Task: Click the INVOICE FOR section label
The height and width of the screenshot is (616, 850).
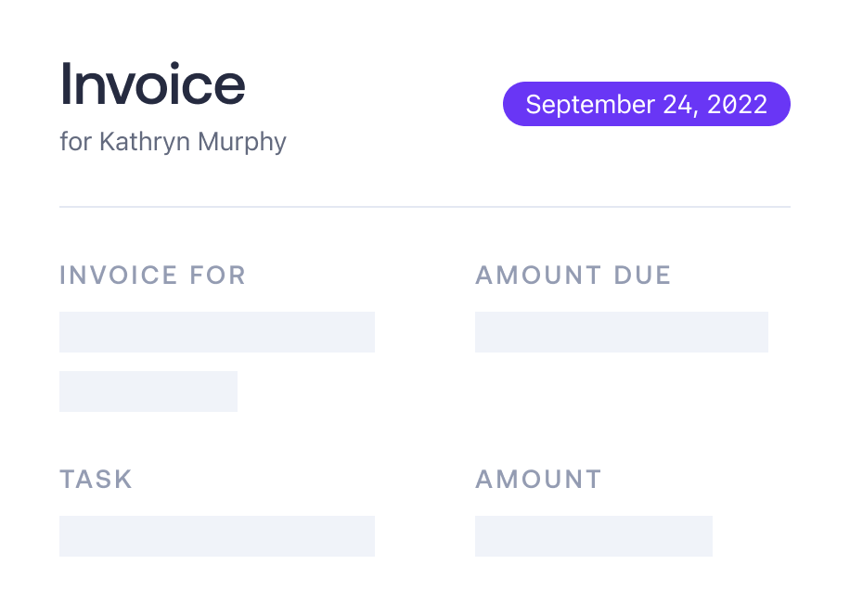Action: 152,276
